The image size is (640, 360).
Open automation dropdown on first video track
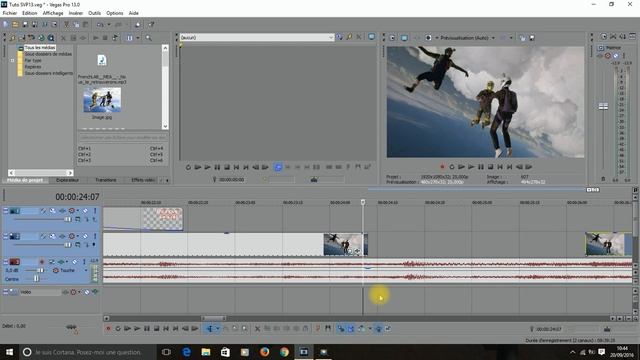point(78,211)
